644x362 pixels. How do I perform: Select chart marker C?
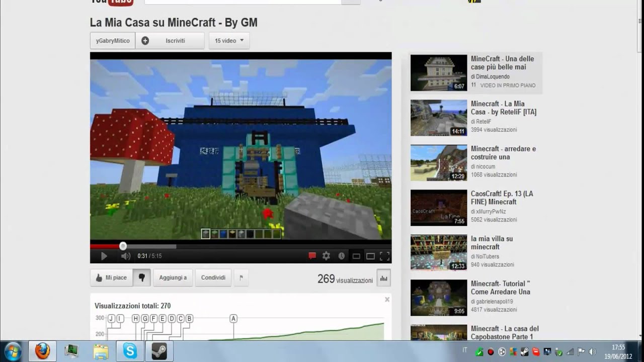(180, 318)
